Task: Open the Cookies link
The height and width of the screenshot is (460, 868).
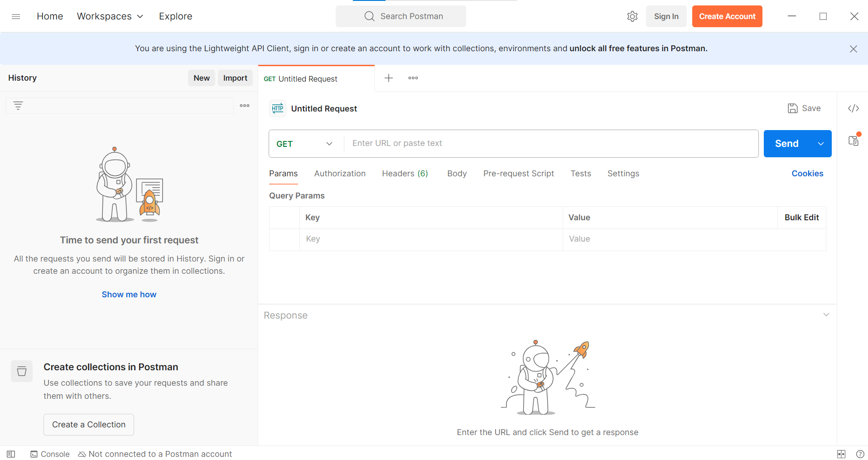Action: [807, 174]
